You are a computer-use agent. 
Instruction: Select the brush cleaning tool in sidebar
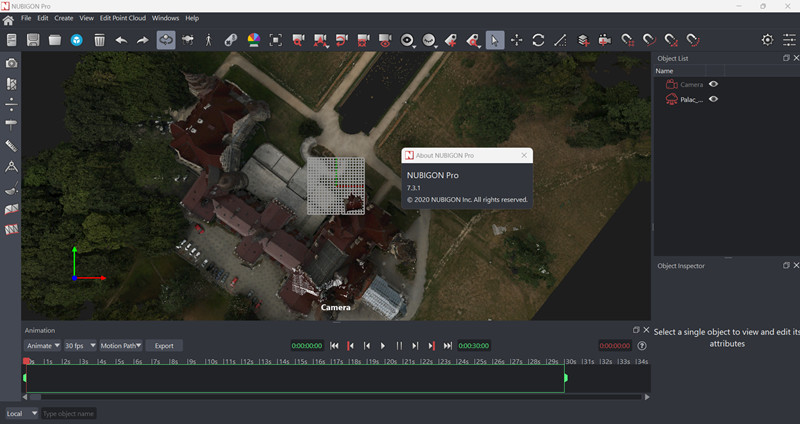tap(11, 189)
